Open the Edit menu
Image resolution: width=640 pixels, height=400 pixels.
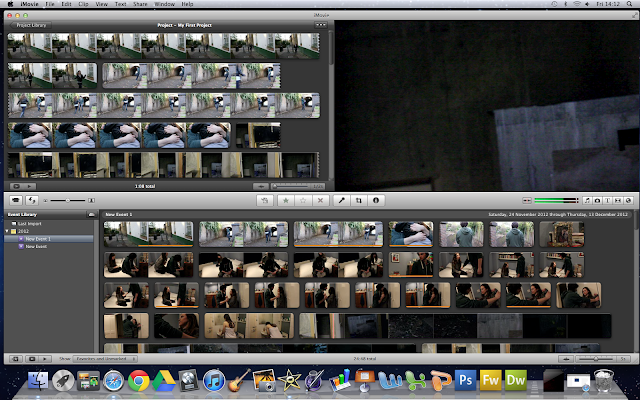coord(66,4)
